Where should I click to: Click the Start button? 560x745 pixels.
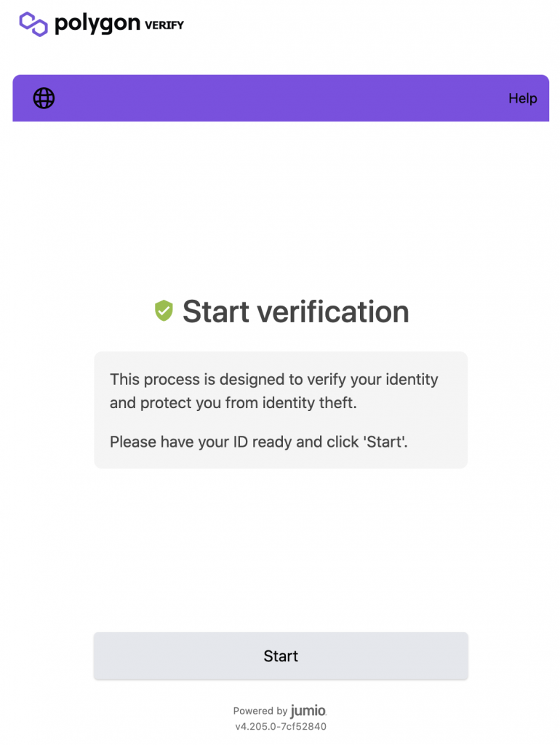click(x=281, y=656)
